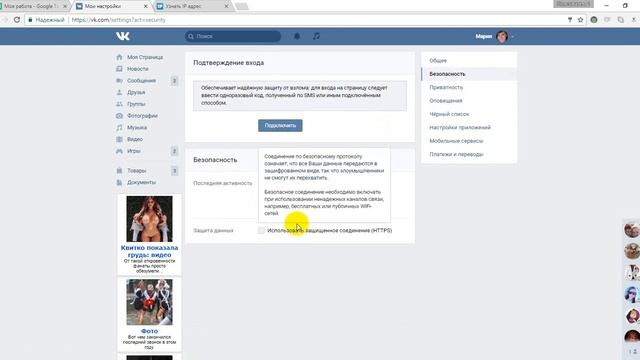Click the VK search field
640x360 pixels.
tap(233, 36)
